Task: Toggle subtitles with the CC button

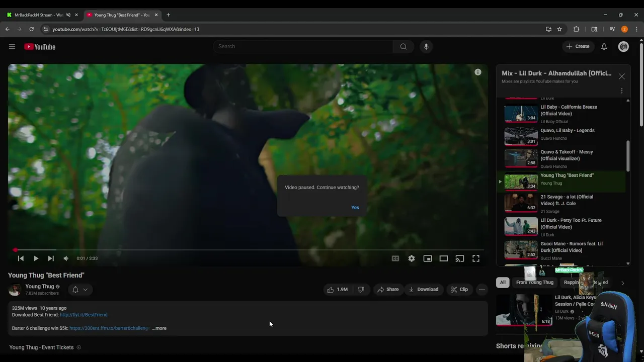Action: (x=395, y=258)
